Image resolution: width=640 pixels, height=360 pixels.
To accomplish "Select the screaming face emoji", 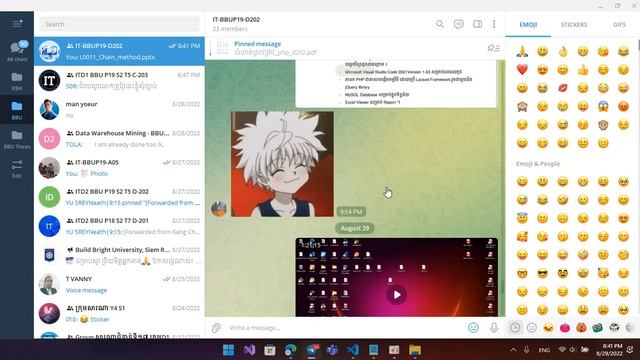I will coord(603,107).
